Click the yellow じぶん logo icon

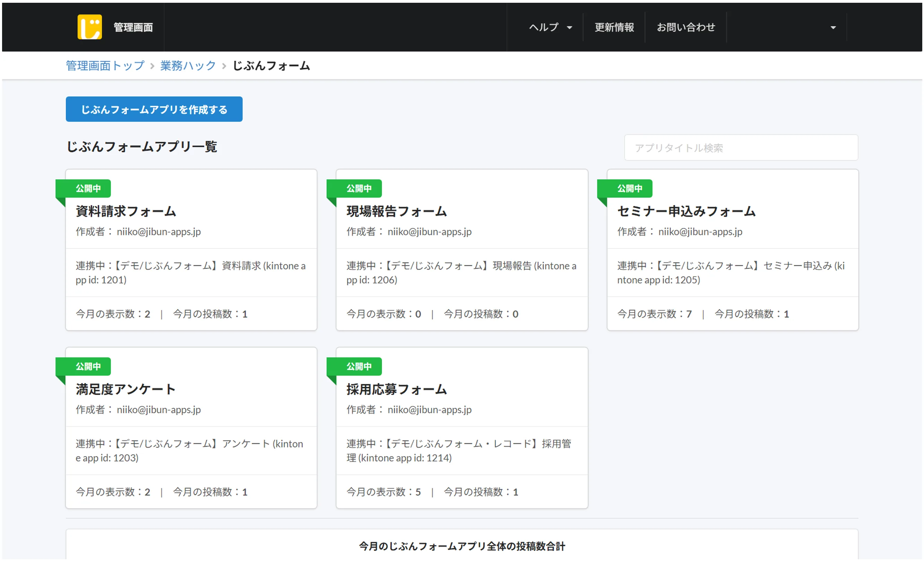[x=90, y=27]
